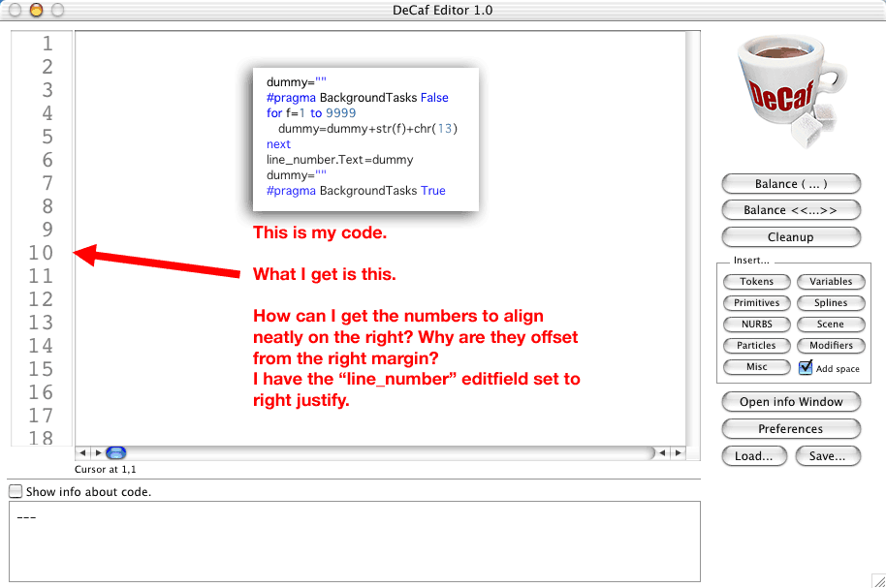Click the blue horizontal scrollbar thumb
The height and width of the screenshot is (588, 886).
pos(115,452)
